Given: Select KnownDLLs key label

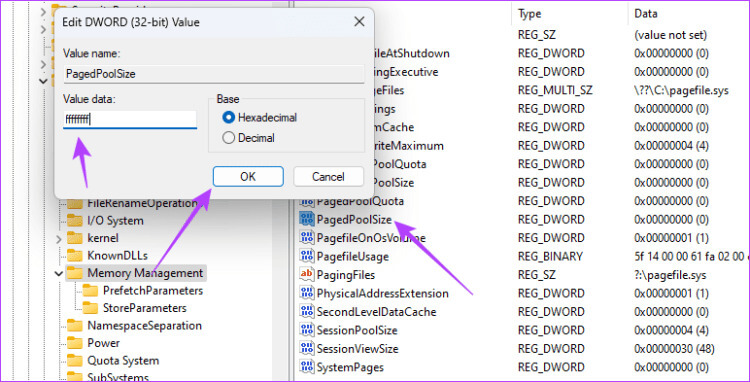Looking at the screenshot, I should tap(117, 255).
